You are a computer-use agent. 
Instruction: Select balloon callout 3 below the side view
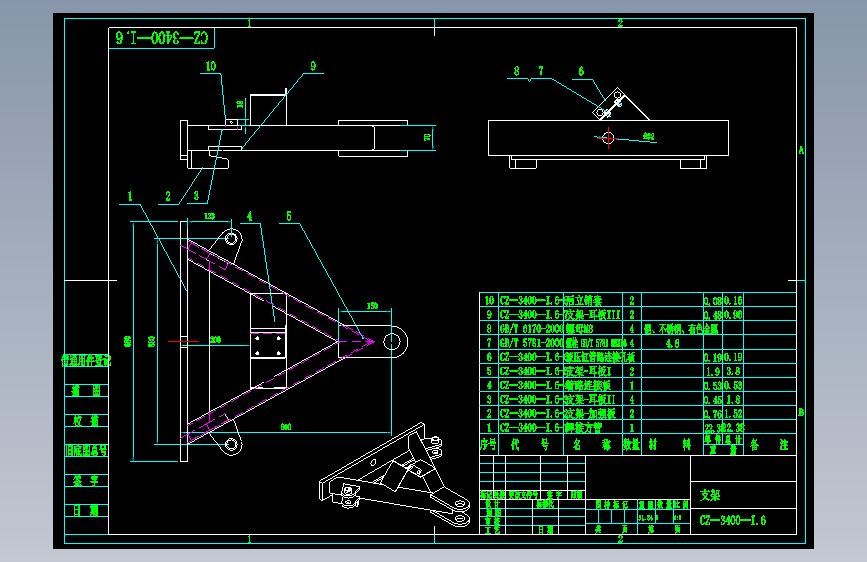click(196, 196)
